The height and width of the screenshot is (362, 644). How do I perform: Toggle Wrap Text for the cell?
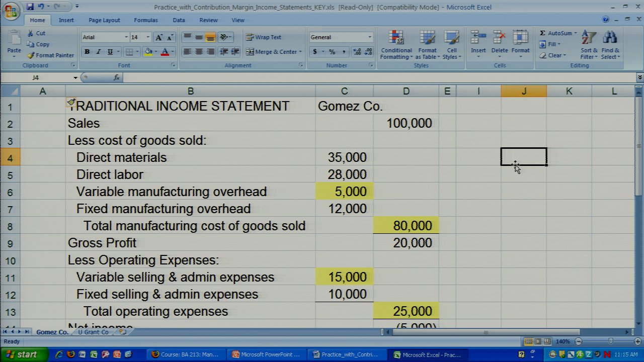tap(264, 37)
